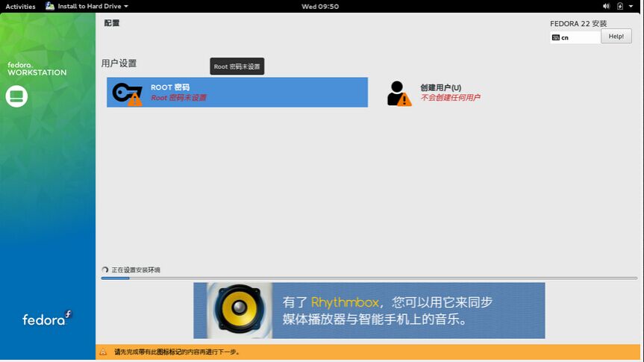Click the keyboard icon beside cn

click(x=556, y=37)
